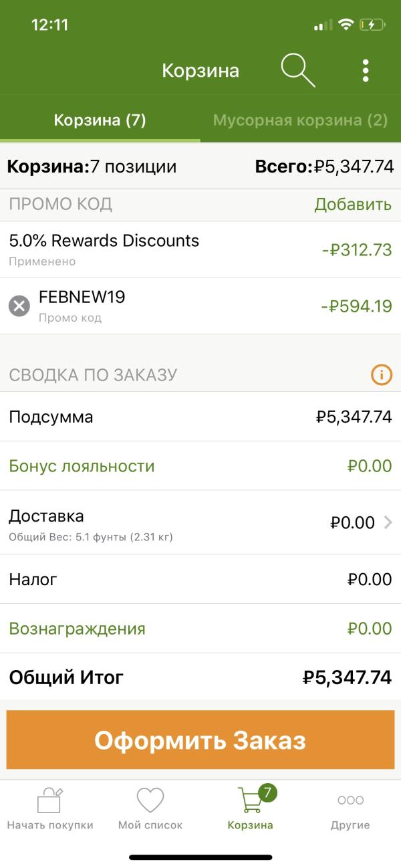Open the Мой список heart icon
Viewport: 401px width, 868px height.
(150, 800)
